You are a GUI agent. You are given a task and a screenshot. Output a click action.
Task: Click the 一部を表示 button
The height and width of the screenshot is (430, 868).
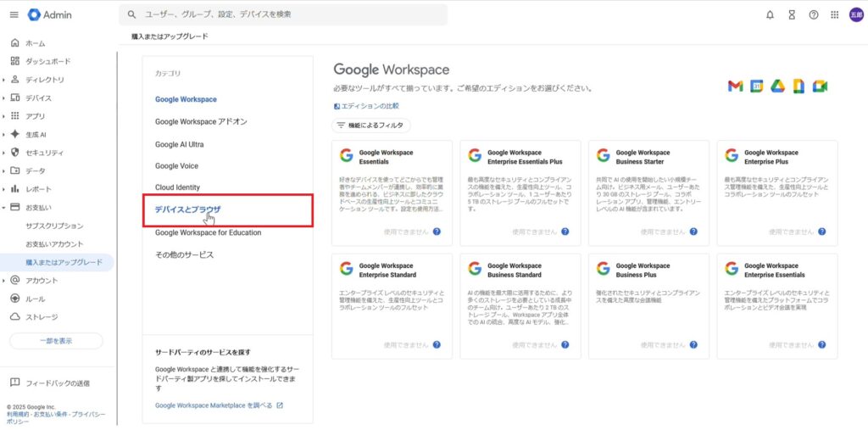pyautogui.click(x=56, y=341)
